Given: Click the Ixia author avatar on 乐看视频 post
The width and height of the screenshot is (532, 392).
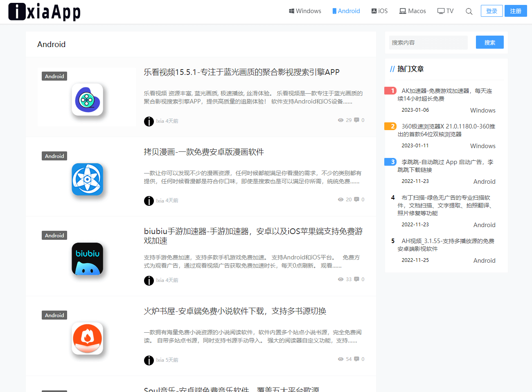Looking at the screenshot, I should (x=149, y=121).
